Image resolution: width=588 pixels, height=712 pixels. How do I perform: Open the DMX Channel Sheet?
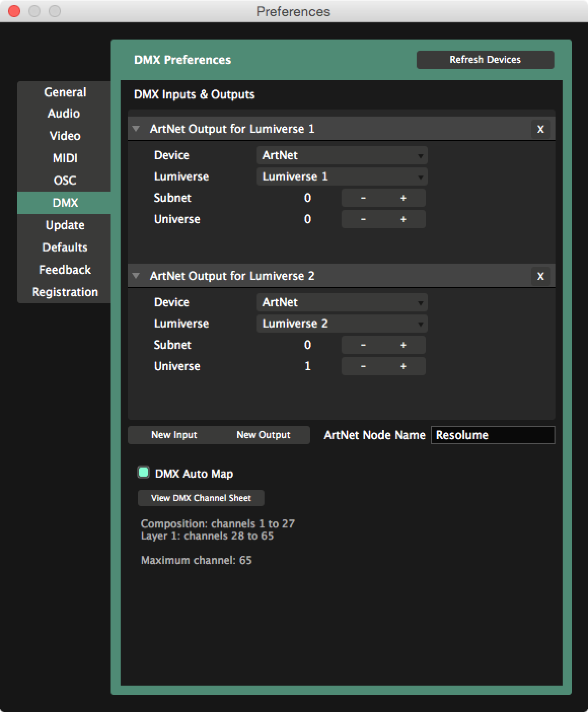tap(200, 497)
